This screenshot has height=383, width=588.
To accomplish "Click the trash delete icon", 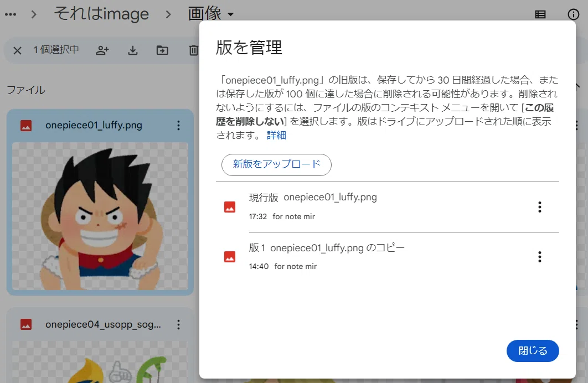I will click(193, 50).
